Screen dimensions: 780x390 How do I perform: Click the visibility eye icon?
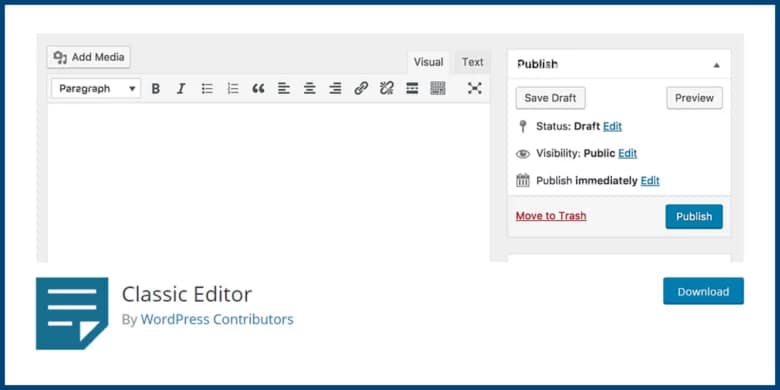[x=523, y=154]
